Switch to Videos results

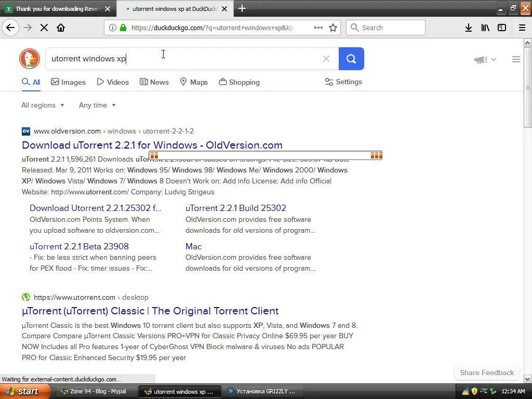click(113, 82)
